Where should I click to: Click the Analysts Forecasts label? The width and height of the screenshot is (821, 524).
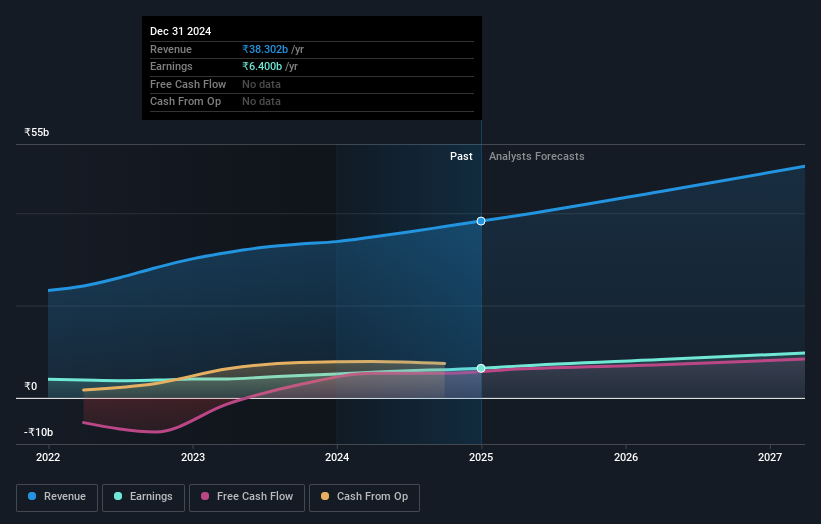point(537,156)
